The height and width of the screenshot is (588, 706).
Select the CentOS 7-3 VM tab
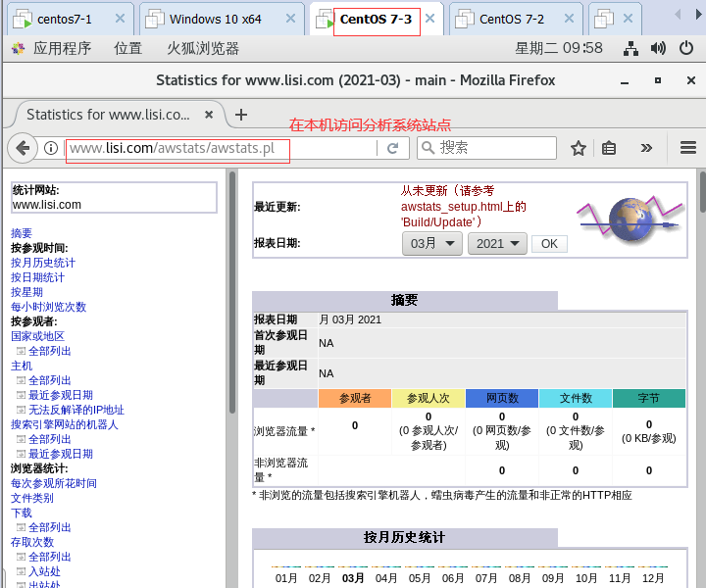click(376, 19)
